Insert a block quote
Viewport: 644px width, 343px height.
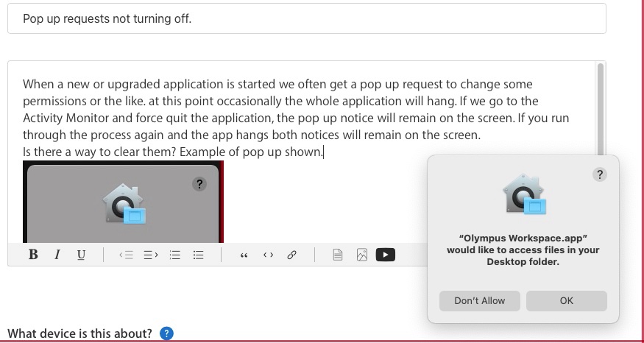tap(244, 255)
